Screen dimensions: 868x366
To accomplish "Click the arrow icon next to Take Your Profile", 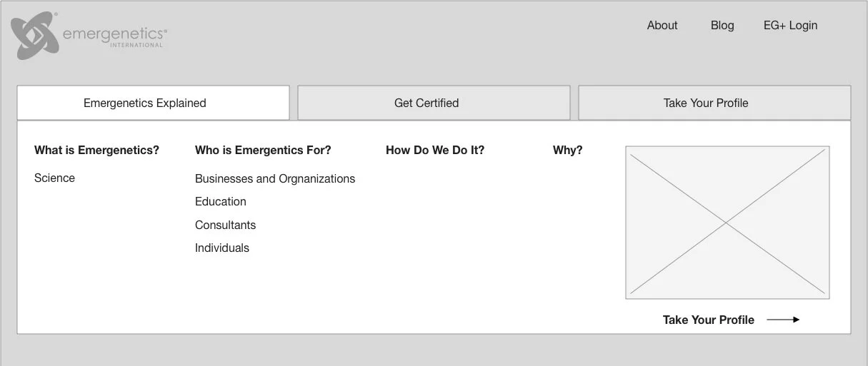I will pyautogui.click(x=783, y=320).
